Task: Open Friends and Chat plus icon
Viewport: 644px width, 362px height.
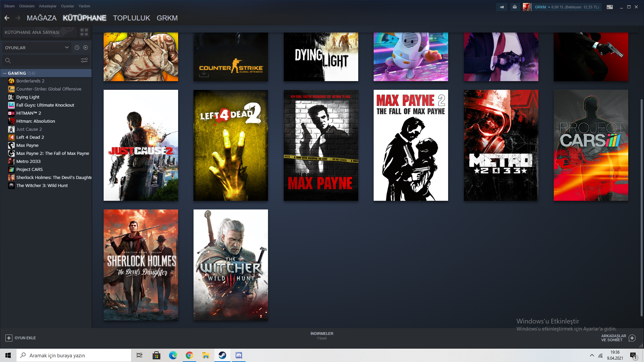Action: (x=632, y=338)
